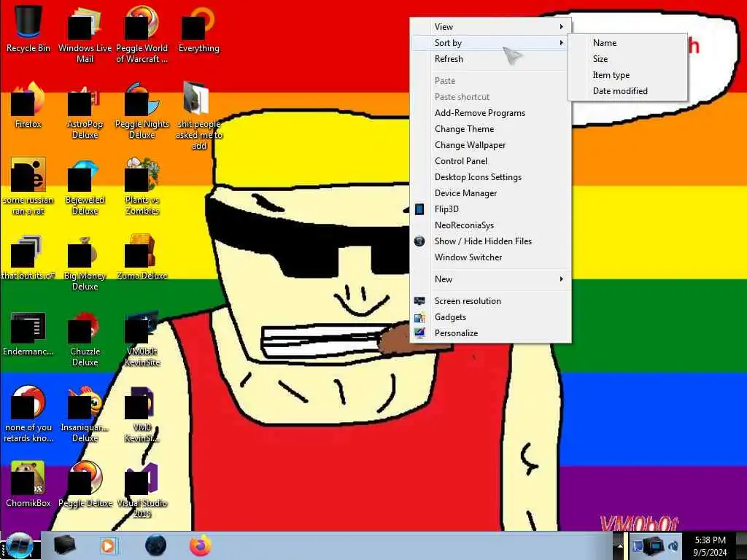The image size is (747, 560).
Task: Open Window Switcher from context menu
Action: tap(491, 257)
